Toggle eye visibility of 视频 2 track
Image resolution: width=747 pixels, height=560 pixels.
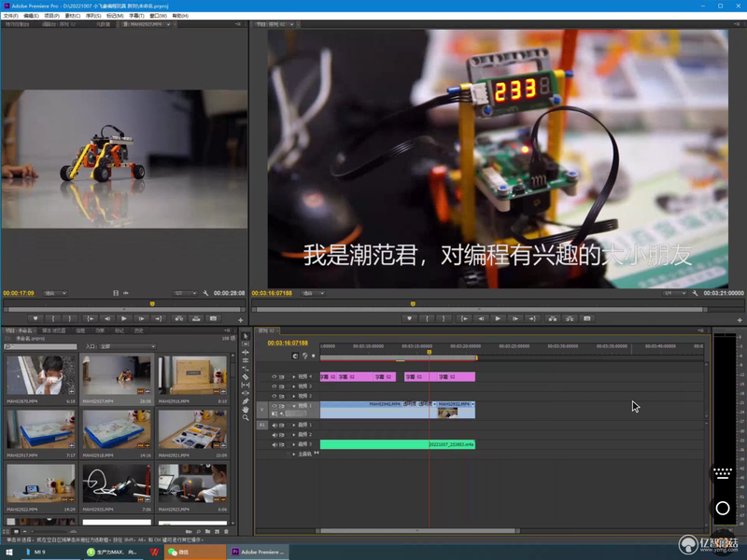(274, 396)
